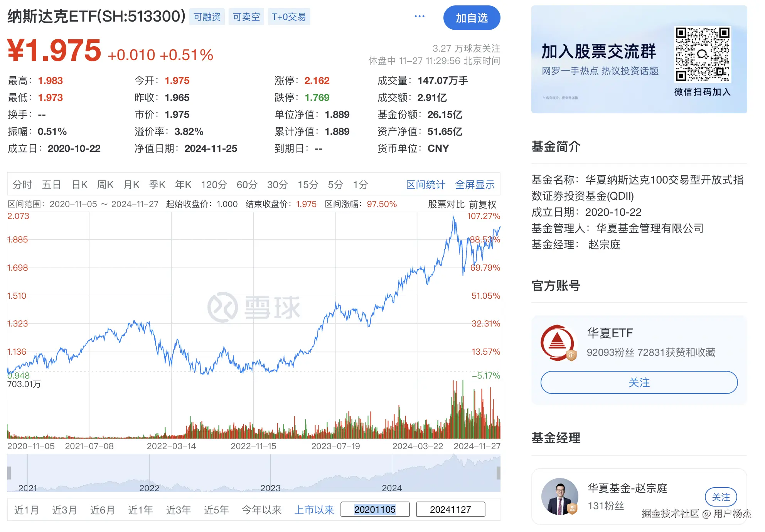Click the ellipsis (...) more options icon

click(x=419, y=16)
